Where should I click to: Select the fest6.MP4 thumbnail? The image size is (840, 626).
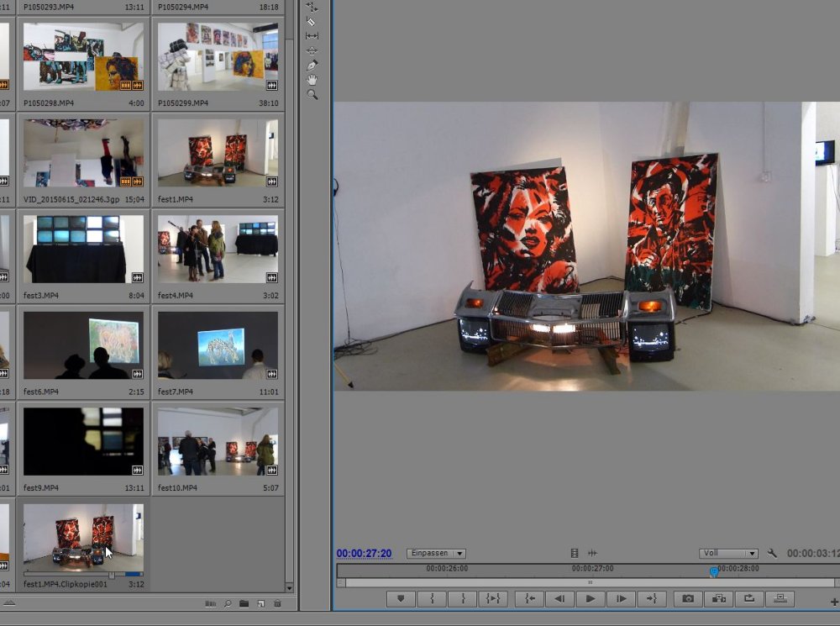(x=83, y=345)
